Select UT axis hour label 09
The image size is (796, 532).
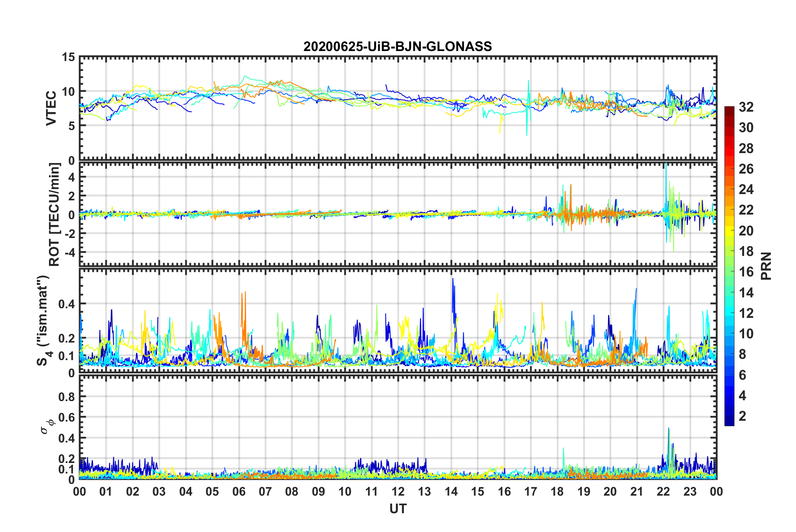tap(318, 491)
